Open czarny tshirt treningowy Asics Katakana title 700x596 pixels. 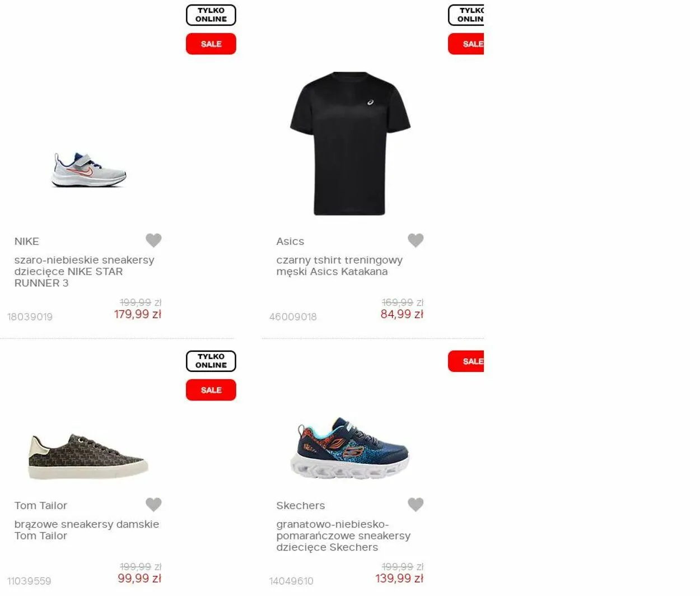tap(339, 266)
